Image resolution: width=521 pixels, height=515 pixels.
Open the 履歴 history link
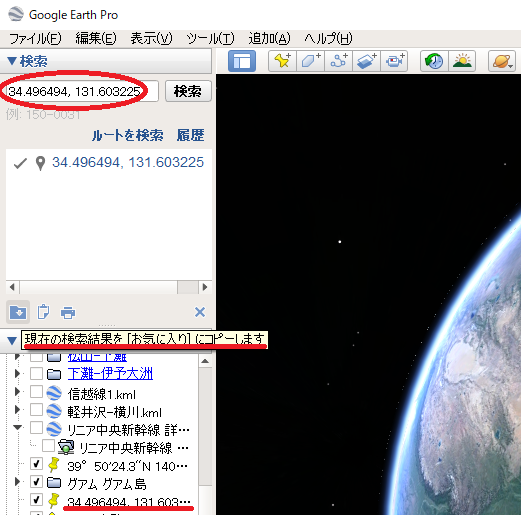tap(190, 135)
